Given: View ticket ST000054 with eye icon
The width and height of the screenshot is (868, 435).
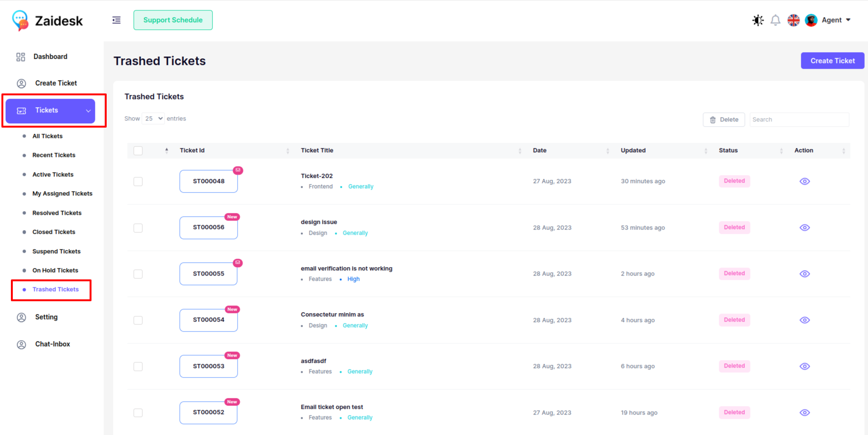Looking at the screenshot, I should point(804,320).
